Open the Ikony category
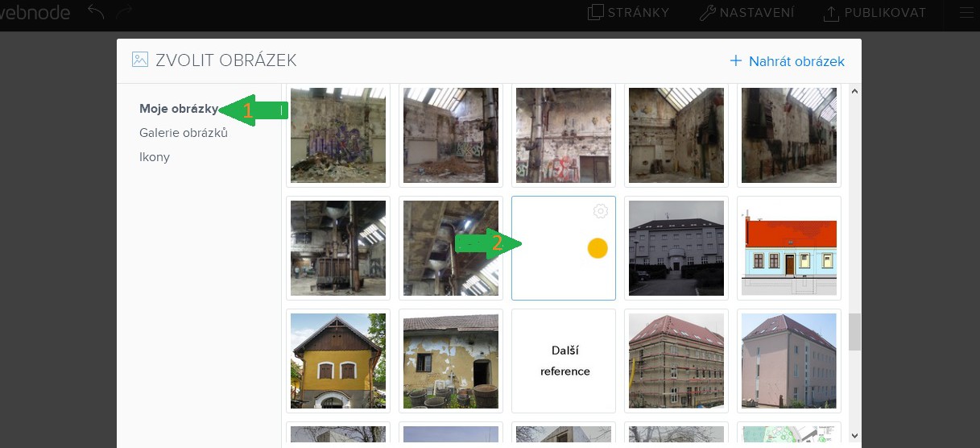 (155, 157)
